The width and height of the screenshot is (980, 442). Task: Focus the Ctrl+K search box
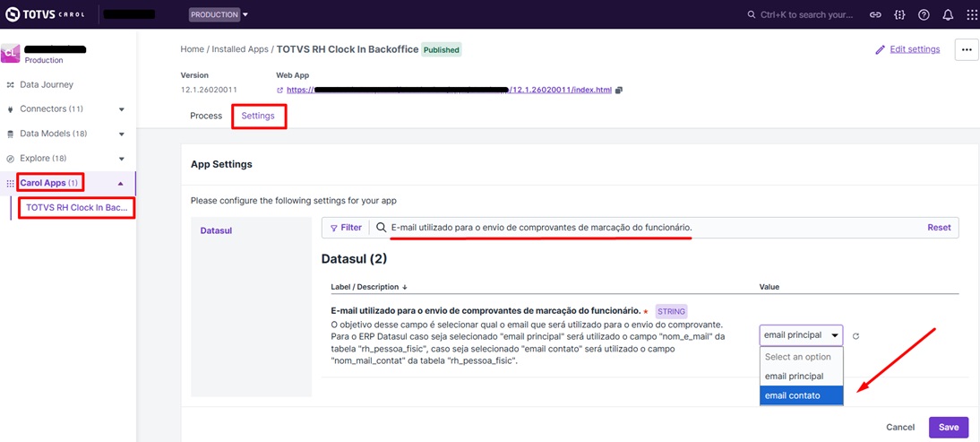click(x=800, y=14)
